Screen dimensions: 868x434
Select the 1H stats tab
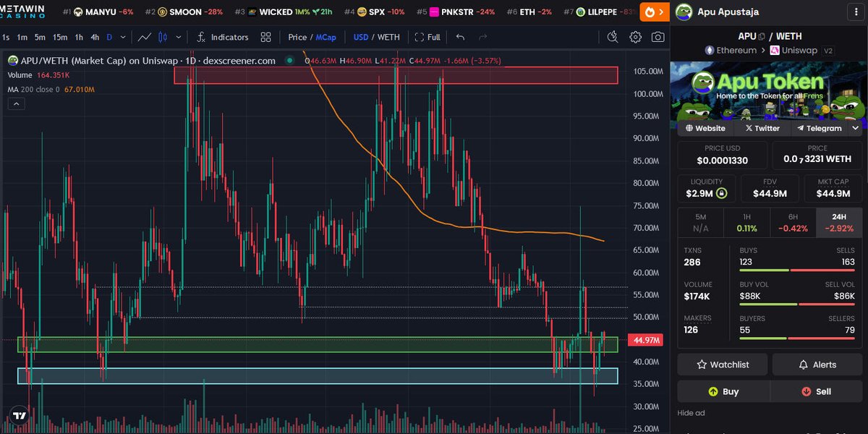click(746, 222)
